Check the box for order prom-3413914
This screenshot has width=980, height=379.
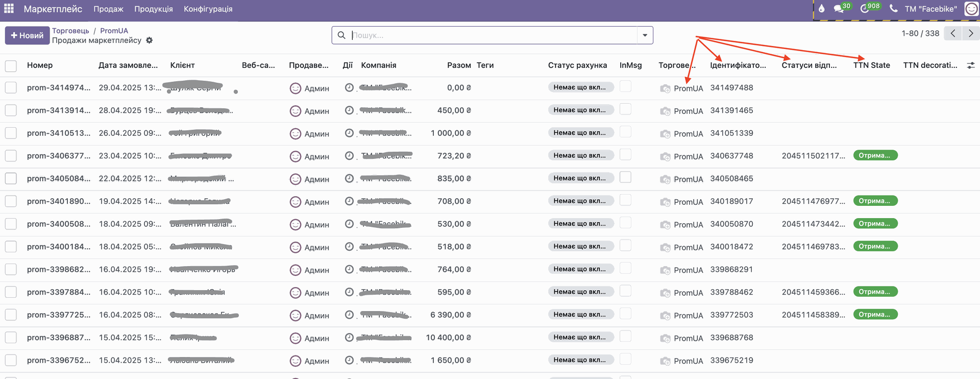[11, 110]
